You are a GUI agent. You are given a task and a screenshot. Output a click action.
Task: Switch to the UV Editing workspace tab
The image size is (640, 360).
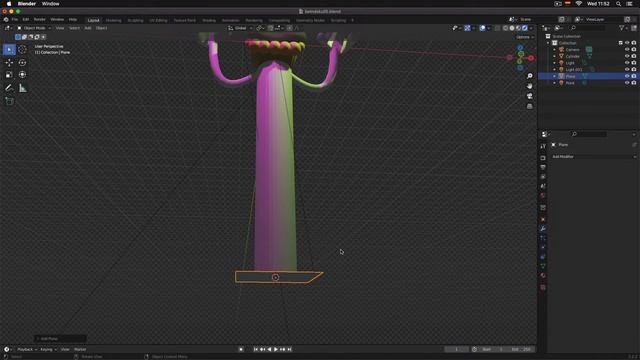click(158, 20)
